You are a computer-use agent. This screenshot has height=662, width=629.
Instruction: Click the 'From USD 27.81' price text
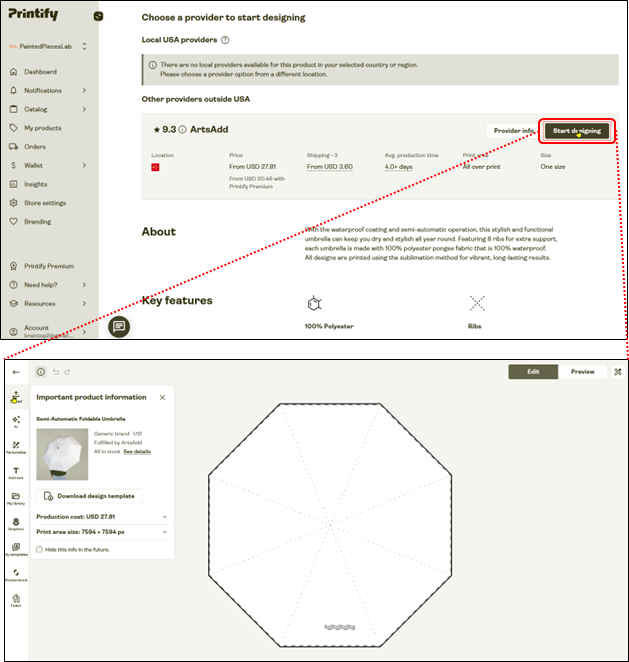click(252, 167)
